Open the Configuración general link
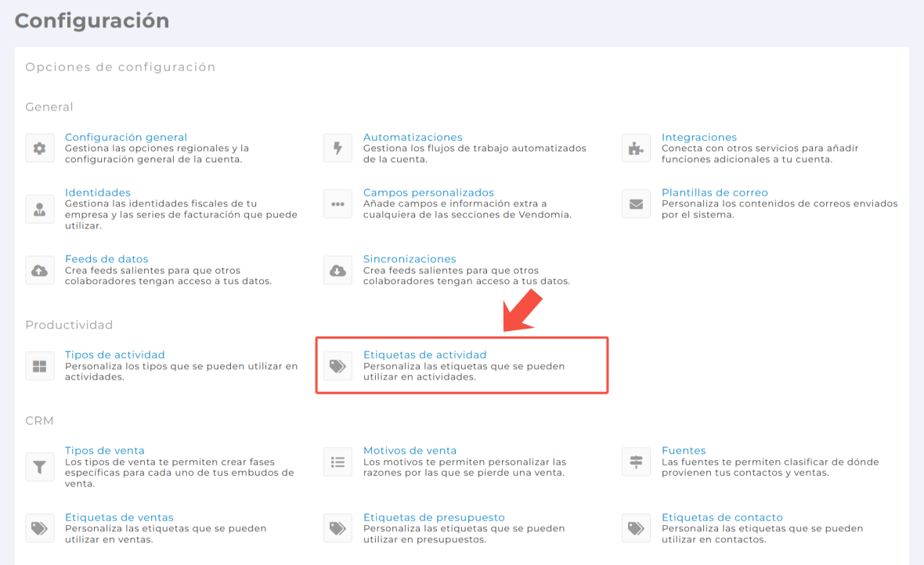924x565 pixels. [126, 137]
